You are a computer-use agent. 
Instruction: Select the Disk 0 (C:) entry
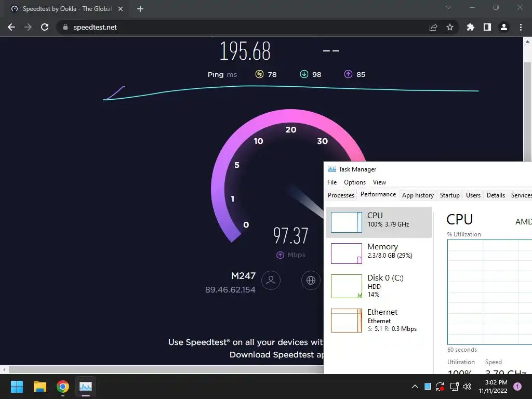(379, 286)
